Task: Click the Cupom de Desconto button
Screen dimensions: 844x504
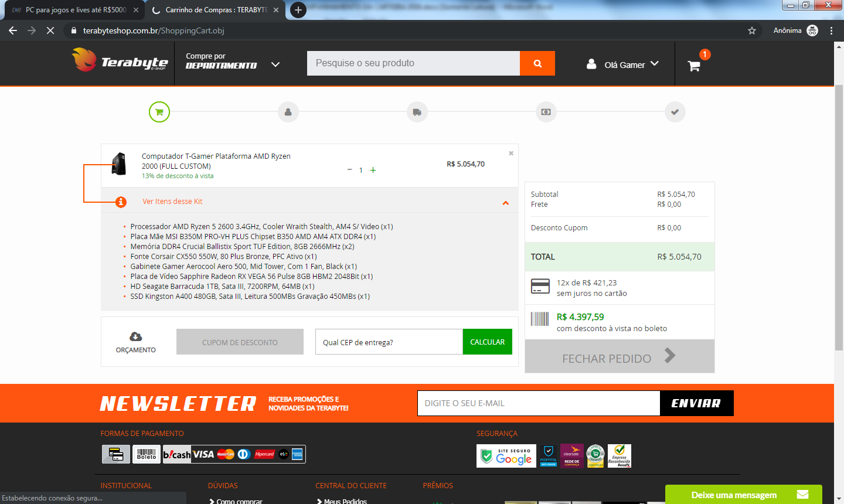Action: (240, 342)
